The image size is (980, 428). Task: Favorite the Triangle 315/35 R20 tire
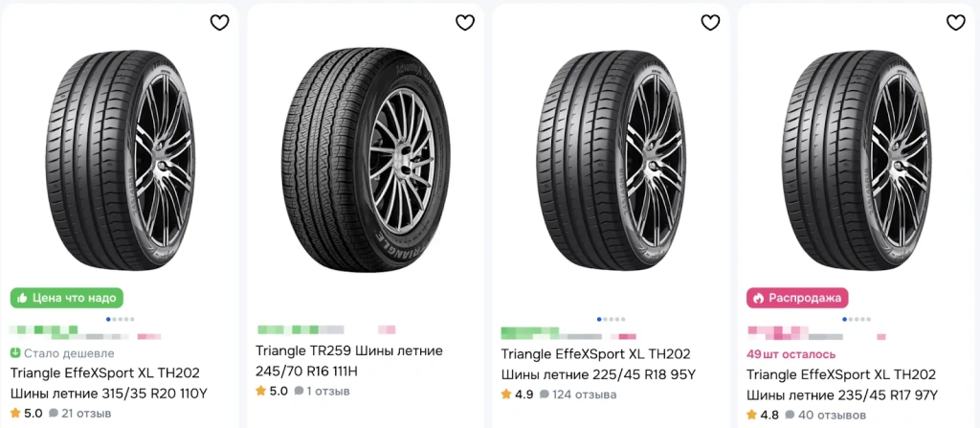click(x=219, y=22)
